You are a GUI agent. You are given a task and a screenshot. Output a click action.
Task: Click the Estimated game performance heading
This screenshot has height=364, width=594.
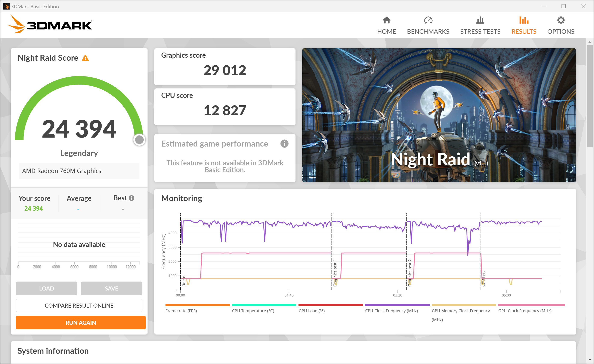[x=214, y=144]
